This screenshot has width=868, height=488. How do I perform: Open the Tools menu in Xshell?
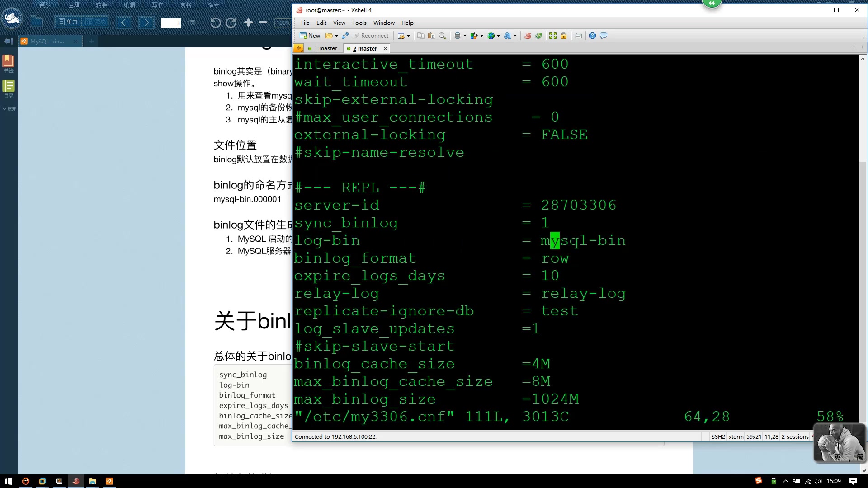tap(359, 23)
